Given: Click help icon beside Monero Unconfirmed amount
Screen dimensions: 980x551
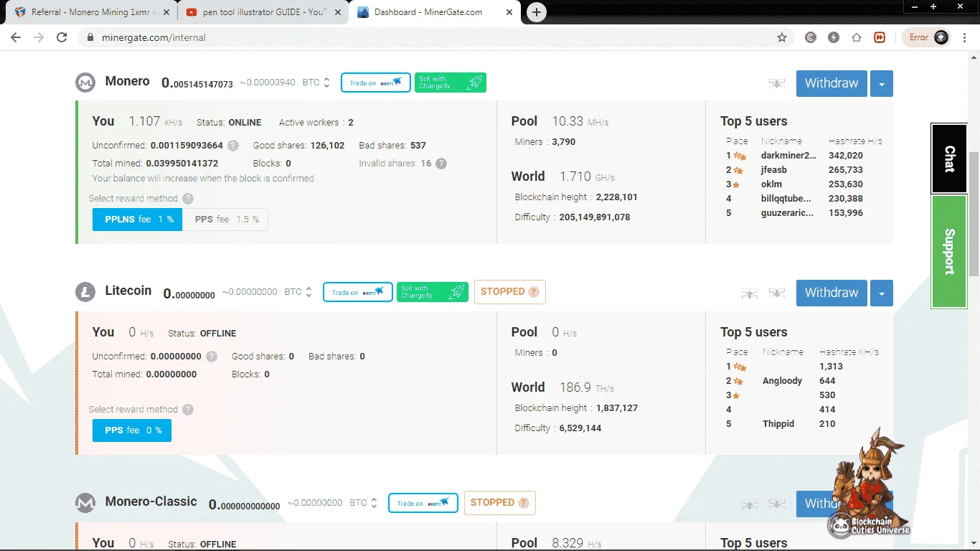Looking at the screenshot, I should tap(233, 145).
